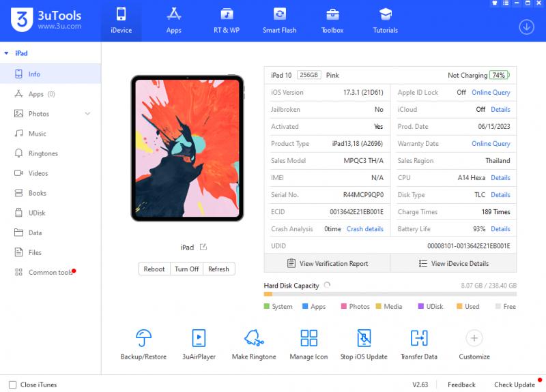Expand the Photos sidebar section
The image size is (546, 392).
click(87, 114)
